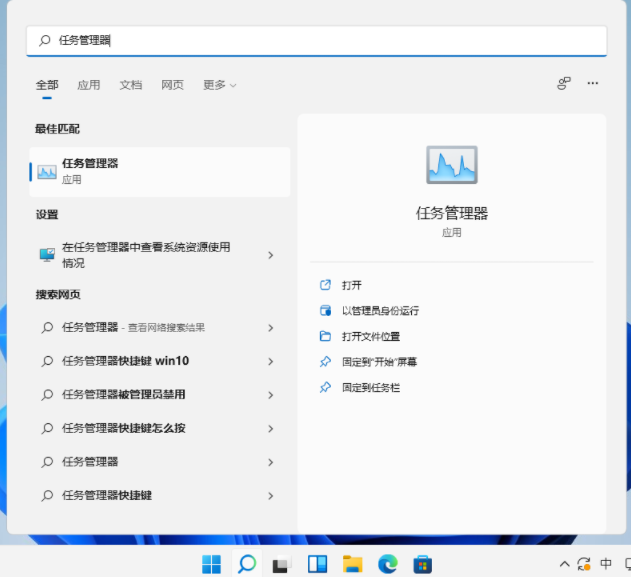Click the large 任务管理器 app icon in preview
The image size is (631, 577).
451,165
